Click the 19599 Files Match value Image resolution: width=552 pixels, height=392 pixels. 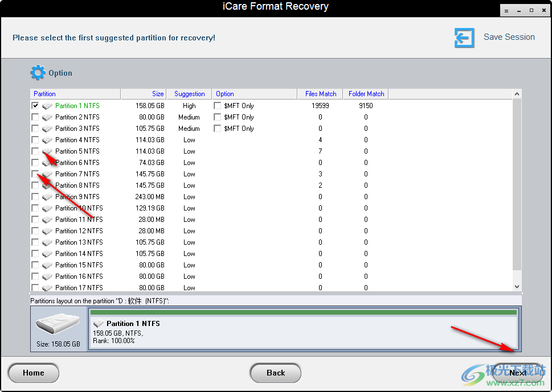point(320,106)
